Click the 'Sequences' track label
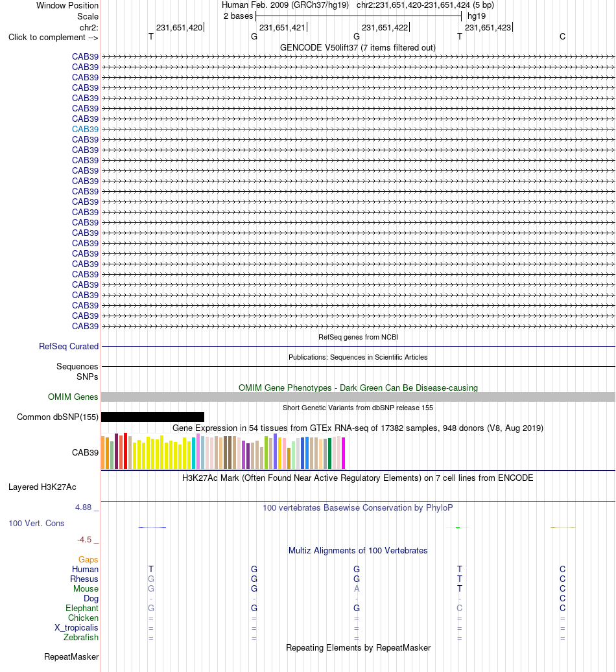This screenshot has height=672, width=616. [77, 366]
